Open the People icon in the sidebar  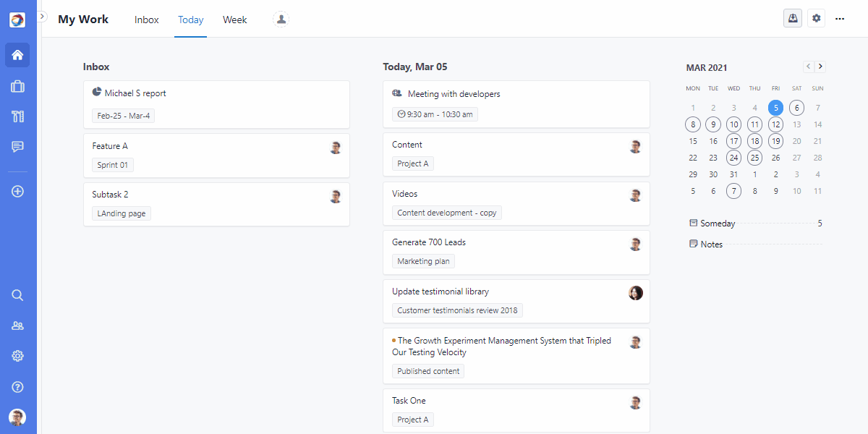click(17, 325)
